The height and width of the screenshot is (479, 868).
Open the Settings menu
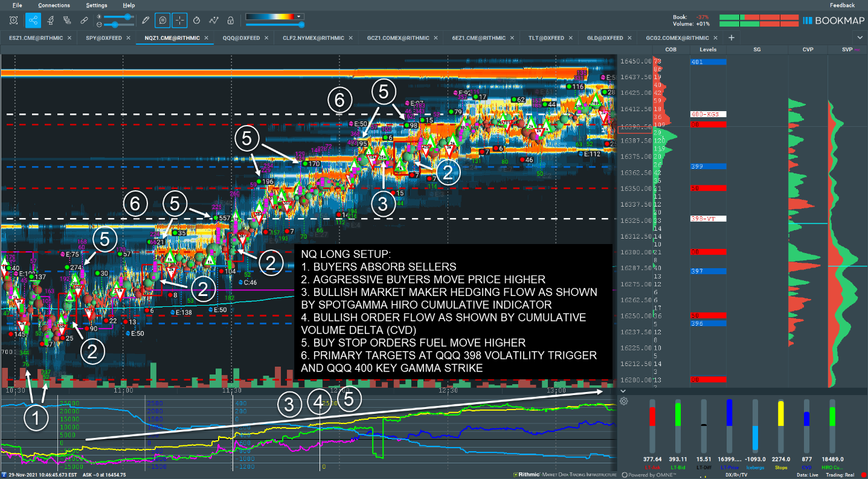(x=97, y=5)
